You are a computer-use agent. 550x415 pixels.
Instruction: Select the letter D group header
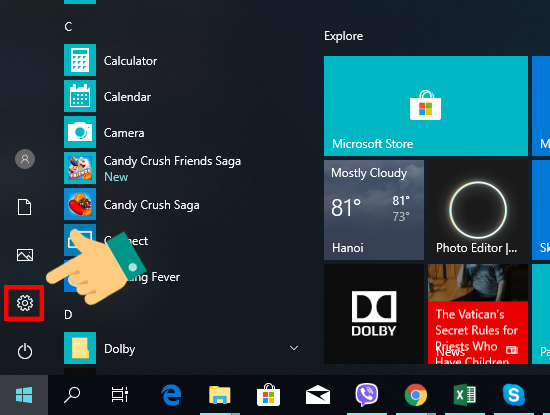(68, 314)
